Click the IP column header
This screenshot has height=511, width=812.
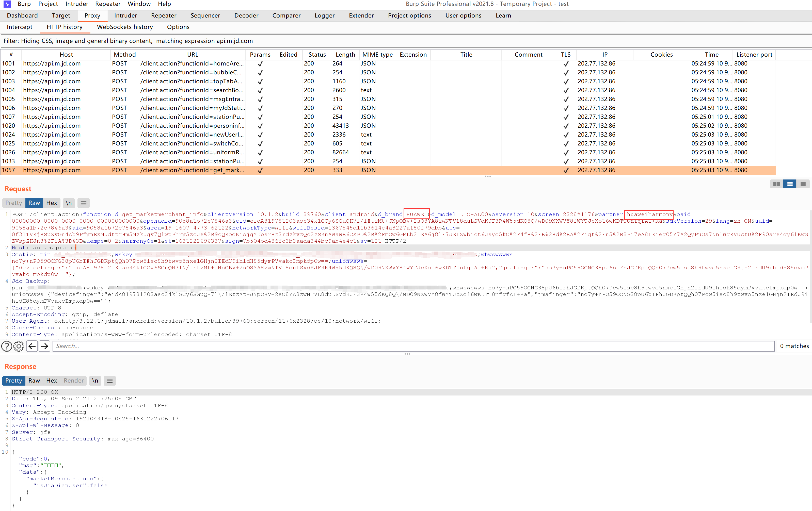tap(605, 55)
